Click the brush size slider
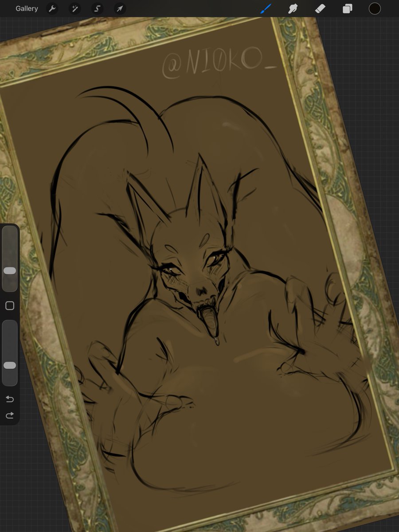Screen dimensions: 399x532 [10, 258]
